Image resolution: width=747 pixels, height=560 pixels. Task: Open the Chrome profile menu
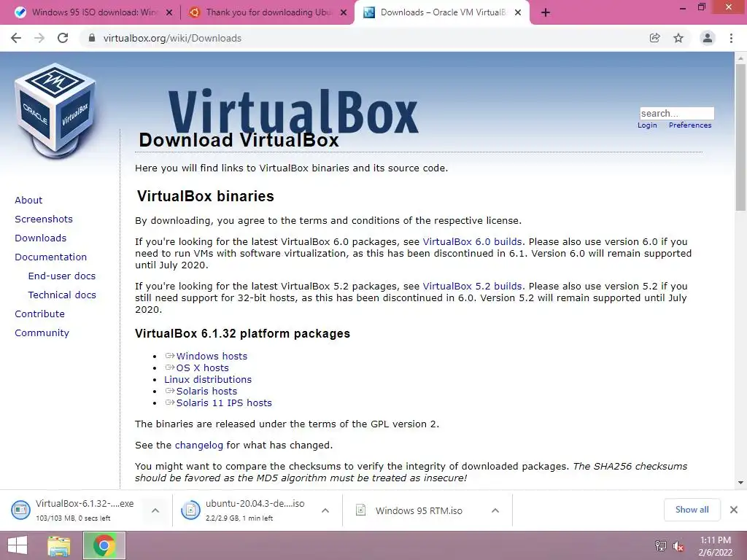[708, 38]
